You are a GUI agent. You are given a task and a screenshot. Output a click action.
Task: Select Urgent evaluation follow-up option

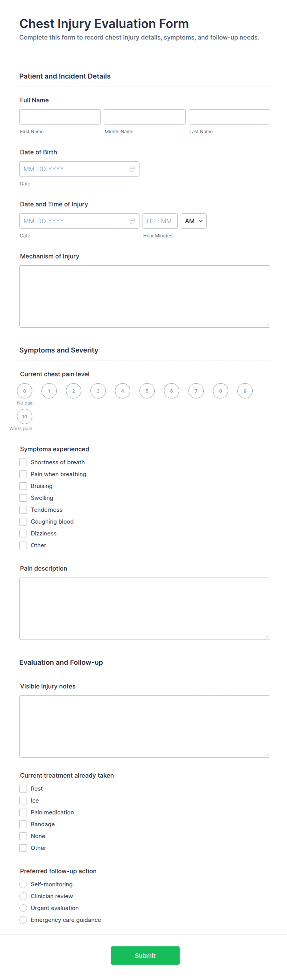23,908
